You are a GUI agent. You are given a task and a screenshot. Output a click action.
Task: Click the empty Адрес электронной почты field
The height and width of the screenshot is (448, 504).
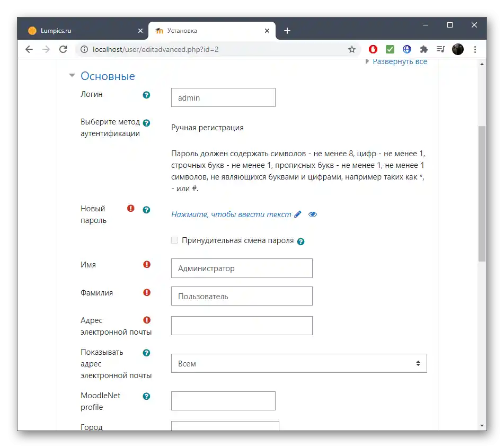tap(242, 326)
